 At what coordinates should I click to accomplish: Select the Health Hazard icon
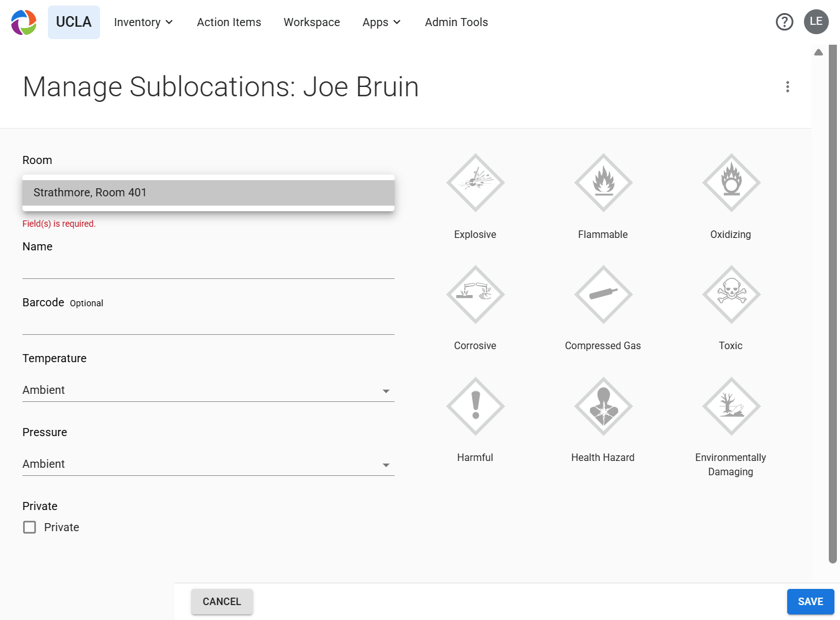603,406
